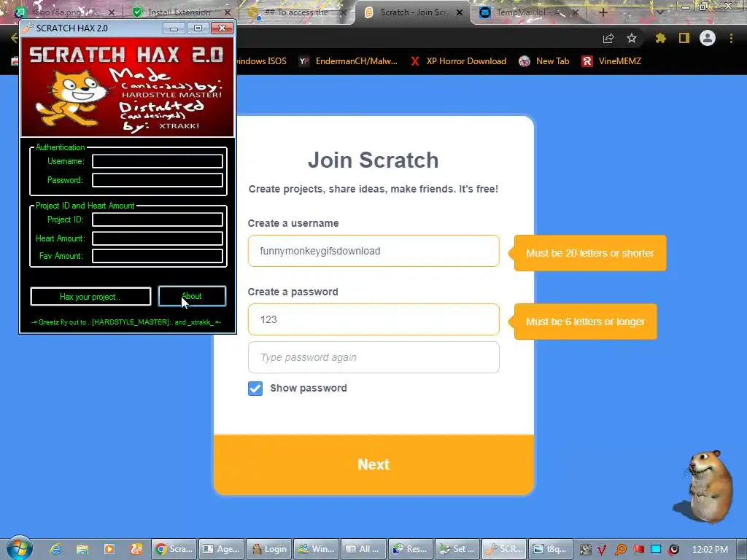
Task: Click the hamster desktop pet
Action: click(x=708, y=487)
